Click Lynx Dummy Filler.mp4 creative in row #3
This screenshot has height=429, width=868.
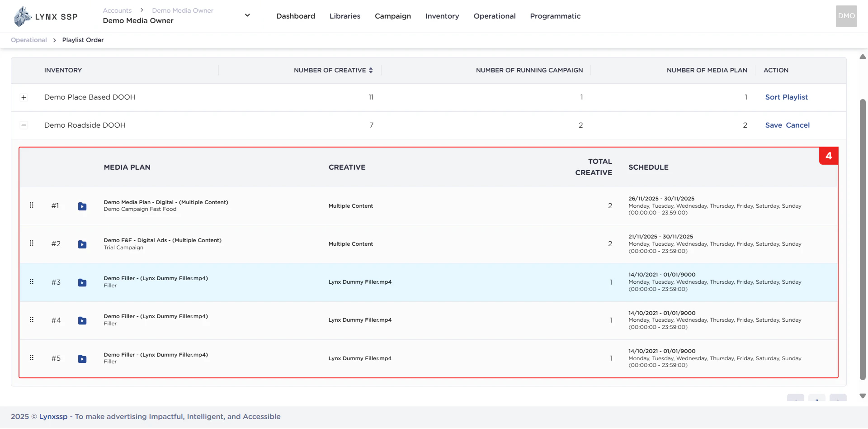click(x=360, y=282)
